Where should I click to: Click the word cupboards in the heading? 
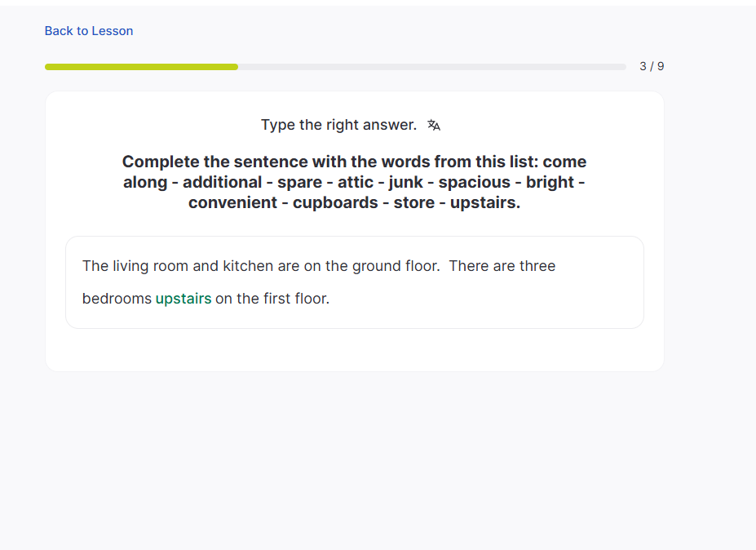pos(335,202)
